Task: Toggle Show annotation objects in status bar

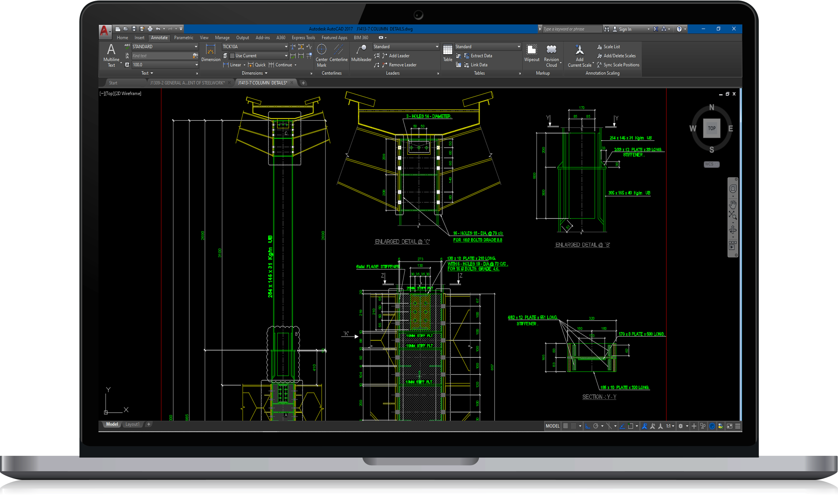Action: 644,426
